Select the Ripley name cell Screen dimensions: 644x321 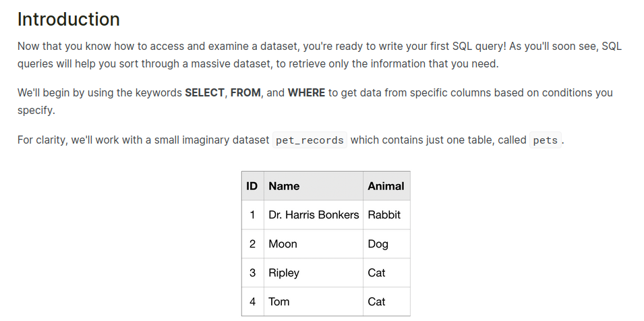284,273
